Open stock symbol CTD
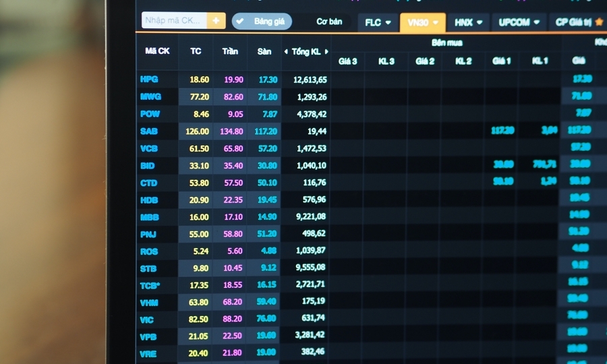The width and height of the screenshot is (607, 364). point(148,183)
